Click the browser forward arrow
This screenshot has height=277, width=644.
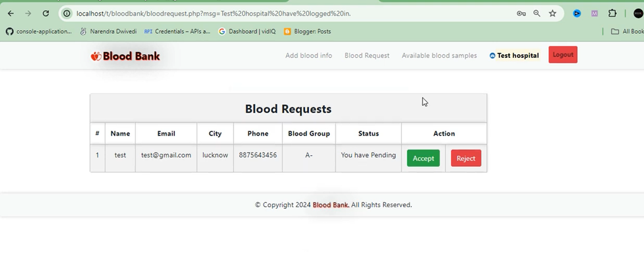tap(28, 14)
